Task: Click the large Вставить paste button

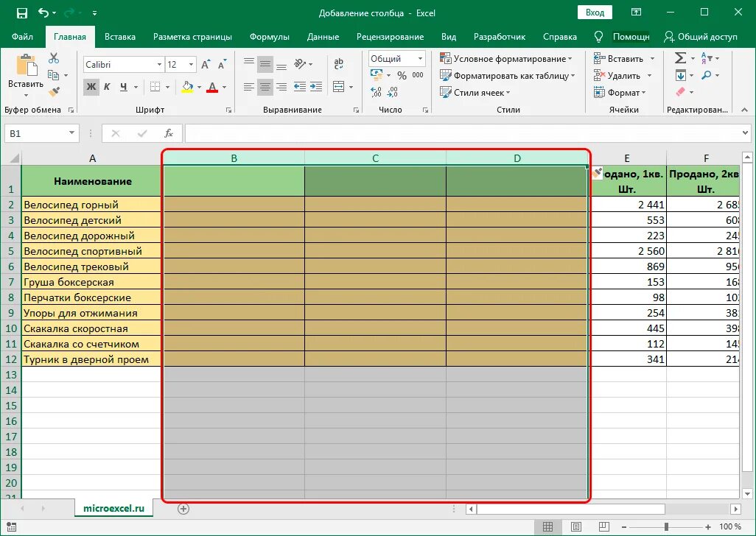Action: point(26,71)
